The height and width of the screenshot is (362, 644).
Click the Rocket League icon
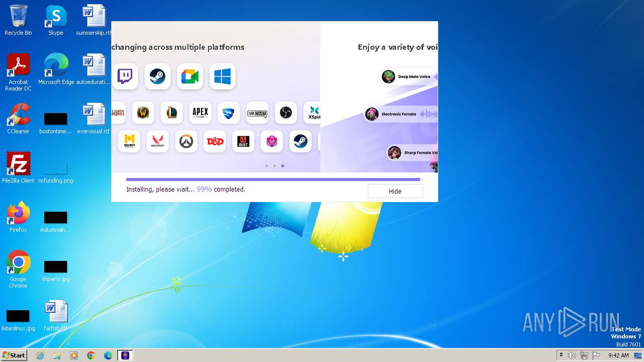(x=229, y=113)
